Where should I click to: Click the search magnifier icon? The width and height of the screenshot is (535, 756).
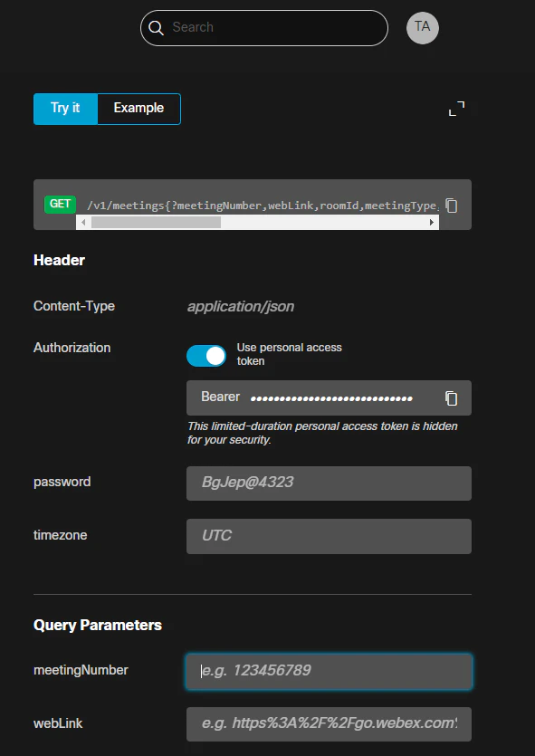pyautogui.click(x=156, y=28)
